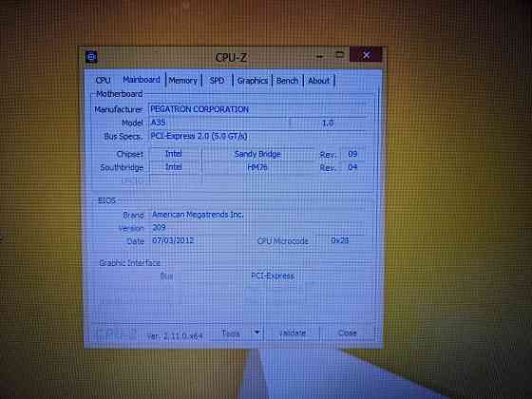This screenshot has width=532, height=399.
Task: Select the Mainboard tab
Action: [142, 80]
